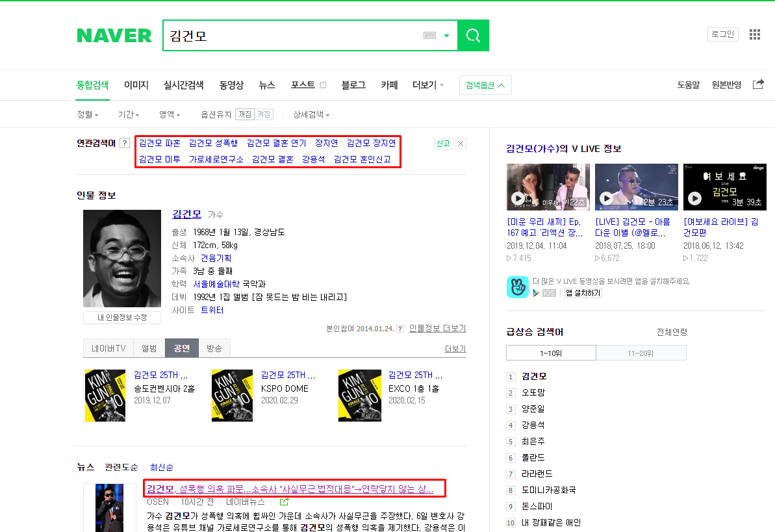The width and height of the screenshot is (775, 532).
Task: Click the 로그인 button
Action: (x=722, y=34)
